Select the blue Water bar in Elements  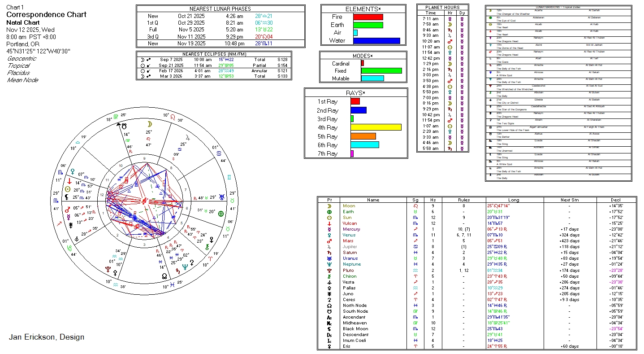click(x=376, y=41)
